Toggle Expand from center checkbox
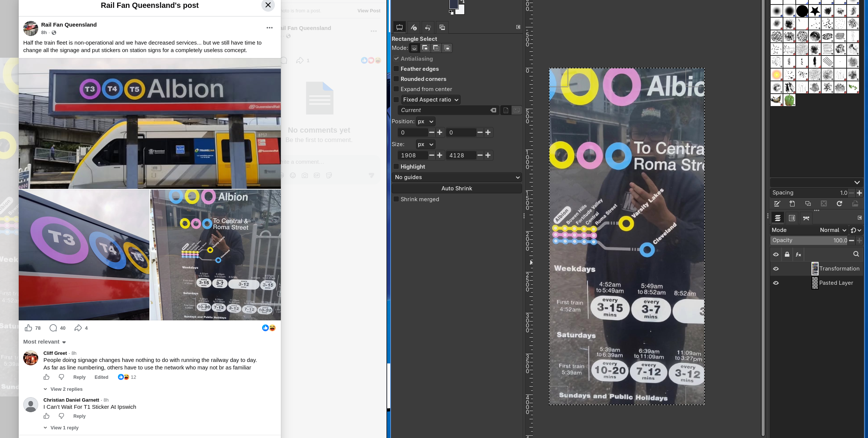 coord(396,89)
